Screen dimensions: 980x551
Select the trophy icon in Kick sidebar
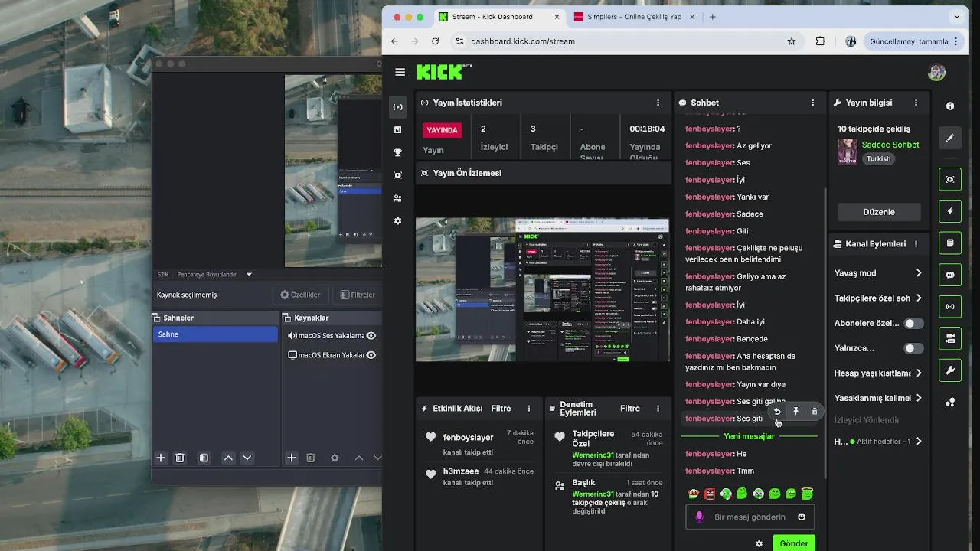(x=397, y=152)
